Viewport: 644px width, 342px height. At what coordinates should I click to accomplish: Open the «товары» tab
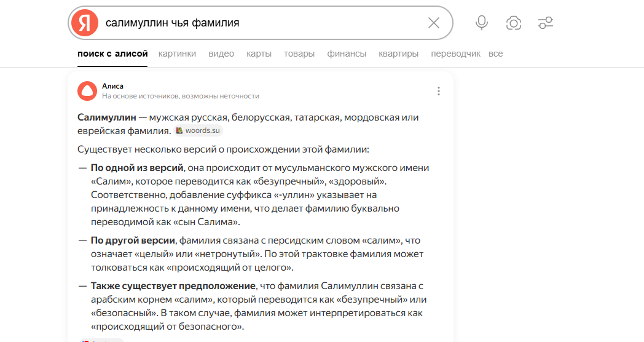[299, 54]
